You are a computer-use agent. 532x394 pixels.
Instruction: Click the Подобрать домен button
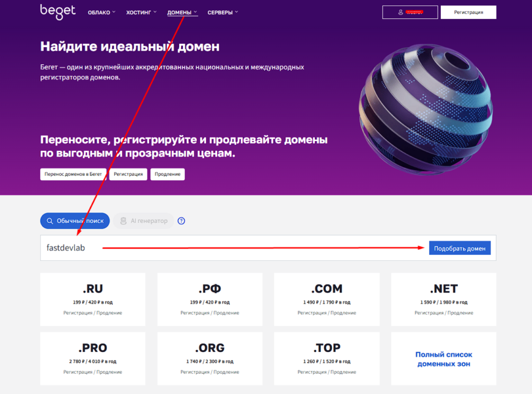[460, 248]
